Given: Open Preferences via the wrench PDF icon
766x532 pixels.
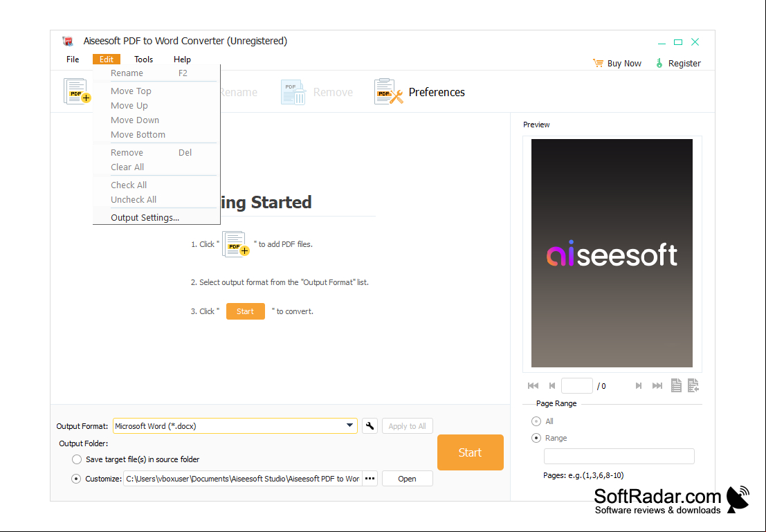Looking at the screenshot, I should (x=388, y=91).
